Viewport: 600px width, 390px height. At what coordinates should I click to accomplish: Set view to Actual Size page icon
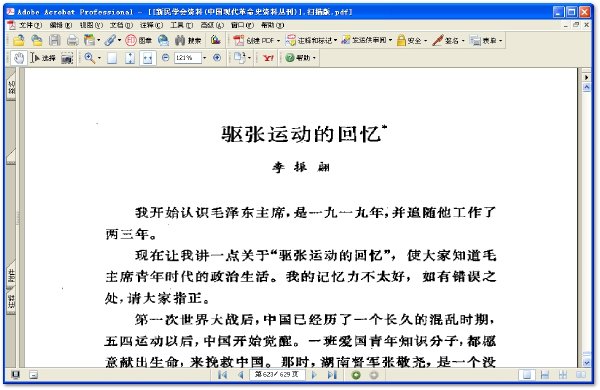(x=112, y=58)
